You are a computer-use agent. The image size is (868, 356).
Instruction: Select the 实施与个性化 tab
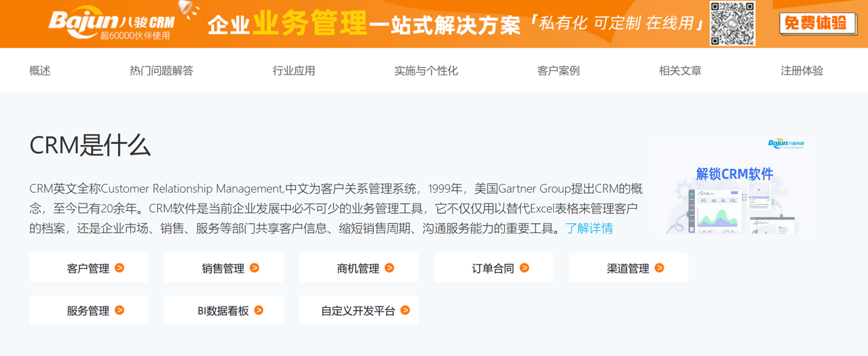coord(426,71)
